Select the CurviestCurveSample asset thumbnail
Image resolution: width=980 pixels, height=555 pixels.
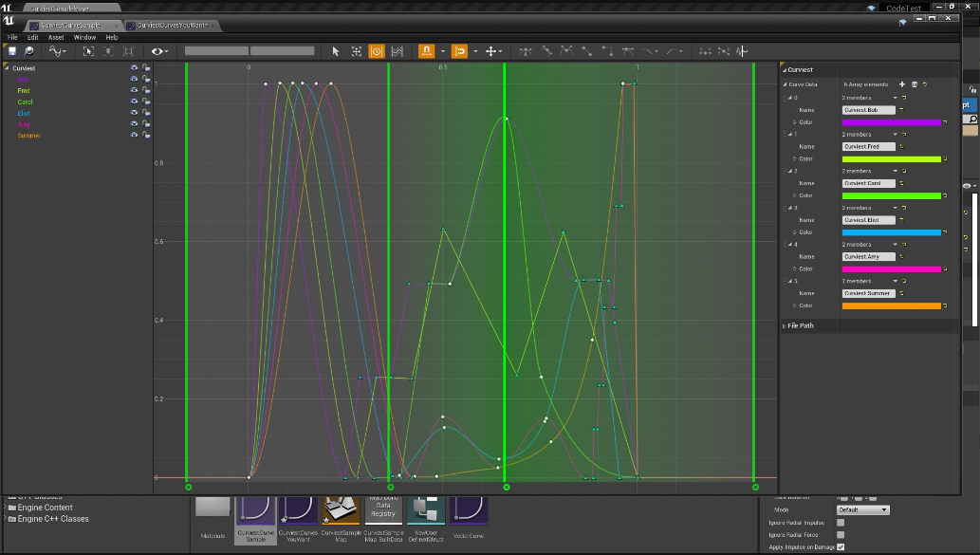pyautogui.click(x=255, y=519)
